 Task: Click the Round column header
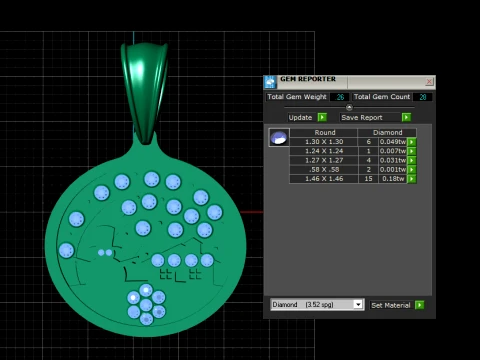(324, 132)
